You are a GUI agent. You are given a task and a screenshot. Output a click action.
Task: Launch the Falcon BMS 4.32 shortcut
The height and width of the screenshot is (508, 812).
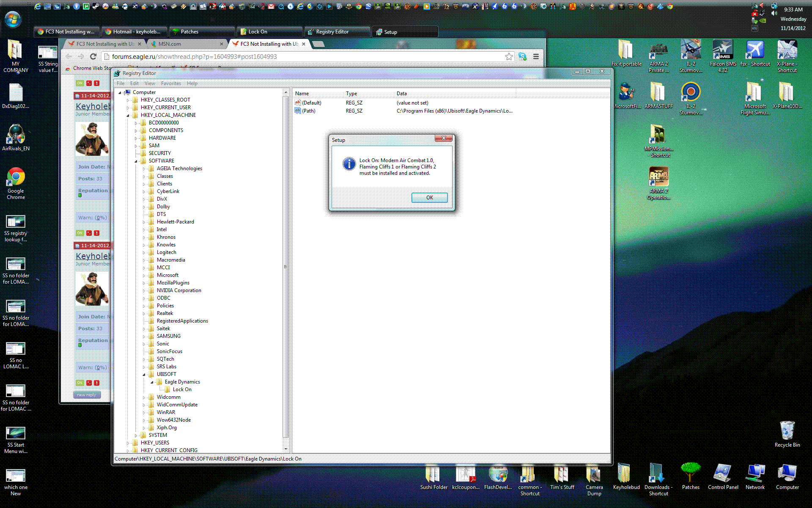(723, 56)
